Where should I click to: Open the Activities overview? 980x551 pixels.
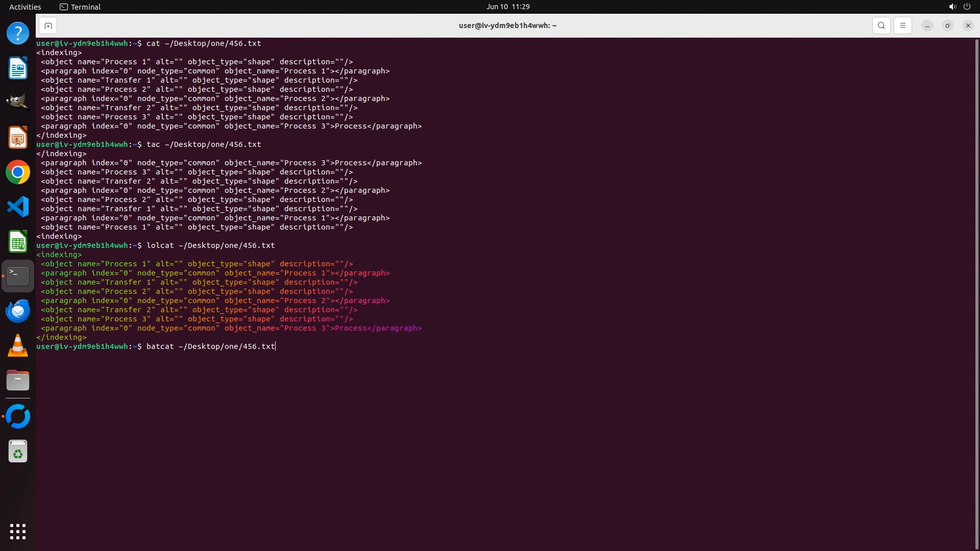click(25, 7)
